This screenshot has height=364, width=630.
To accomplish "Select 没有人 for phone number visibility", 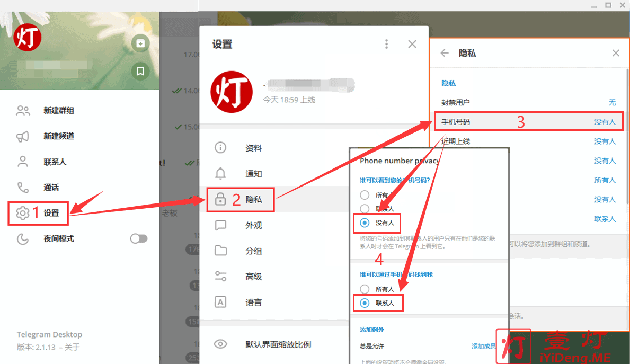I will 365,223.
